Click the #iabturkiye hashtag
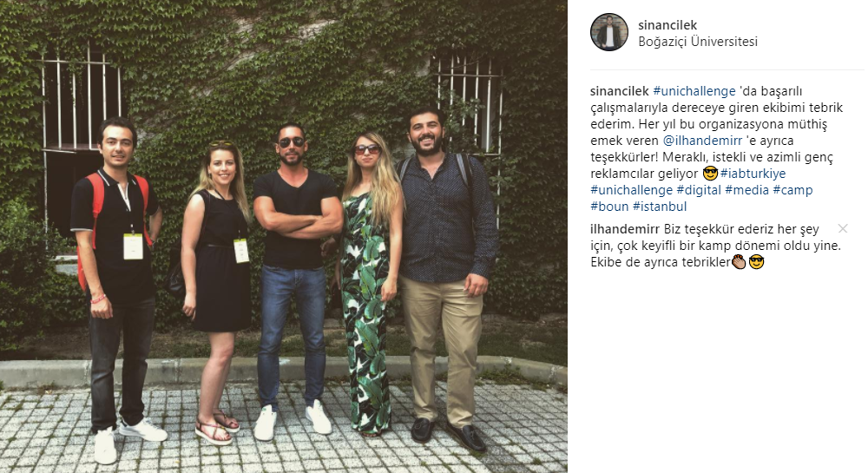Screen dimensions: 868x473 click(753, 174)
